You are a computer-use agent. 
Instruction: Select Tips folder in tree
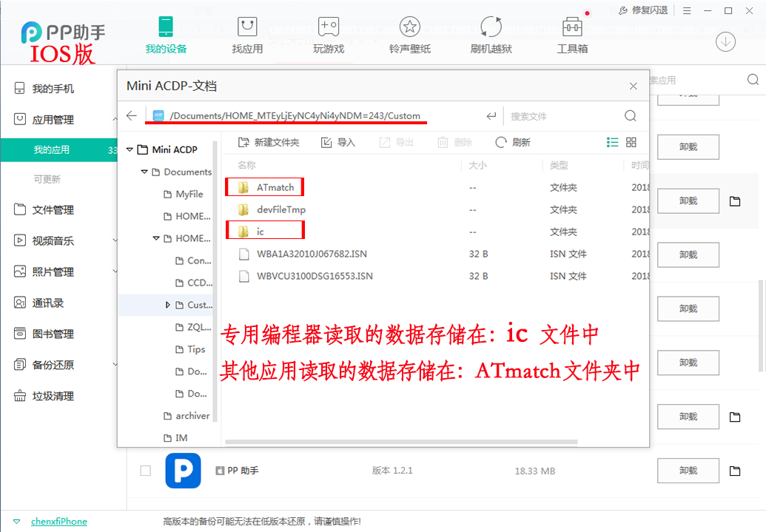coord(190,349)
